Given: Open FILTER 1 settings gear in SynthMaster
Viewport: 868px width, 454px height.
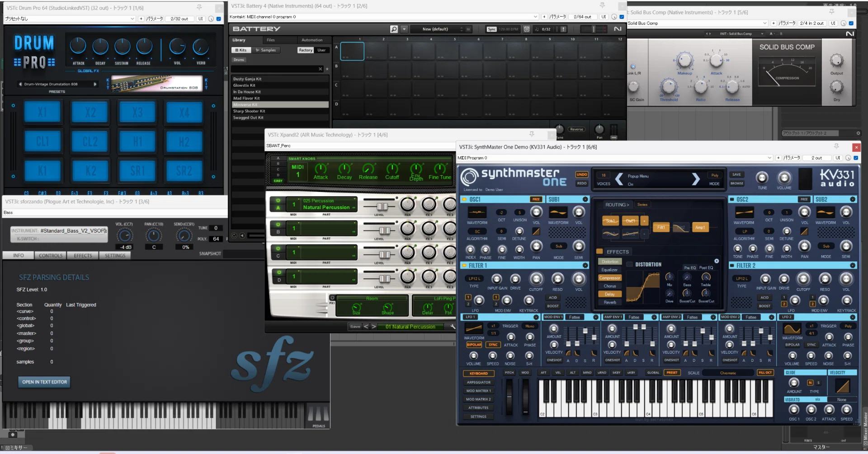Looking at the screenshot, I should 585,266.
